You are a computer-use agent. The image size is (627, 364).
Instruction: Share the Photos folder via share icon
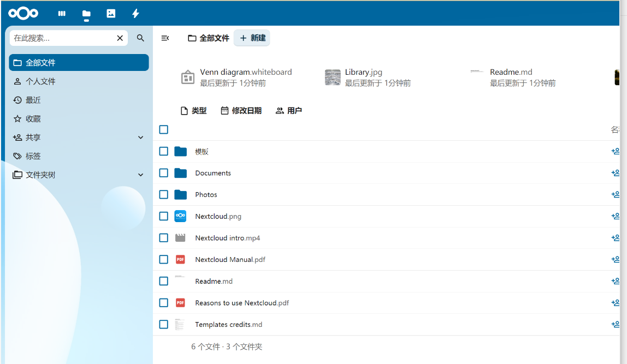[616, 194]
